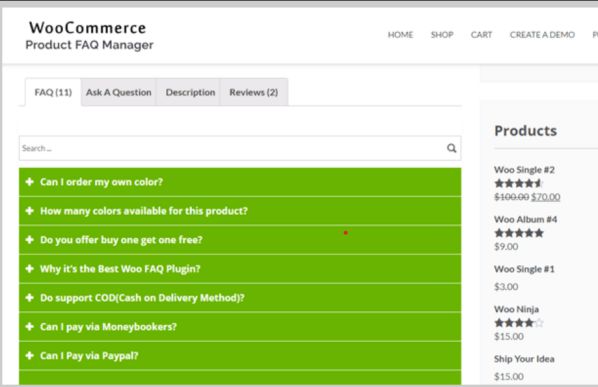Switch to Ask A Question tab
The image size is (598, 387).
[119, 92]
